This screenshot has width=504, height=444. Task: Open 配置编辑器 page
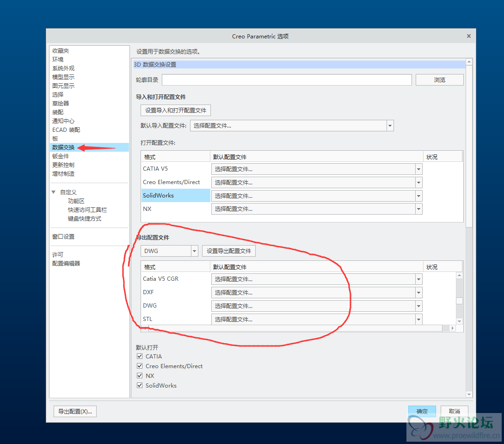66,263
